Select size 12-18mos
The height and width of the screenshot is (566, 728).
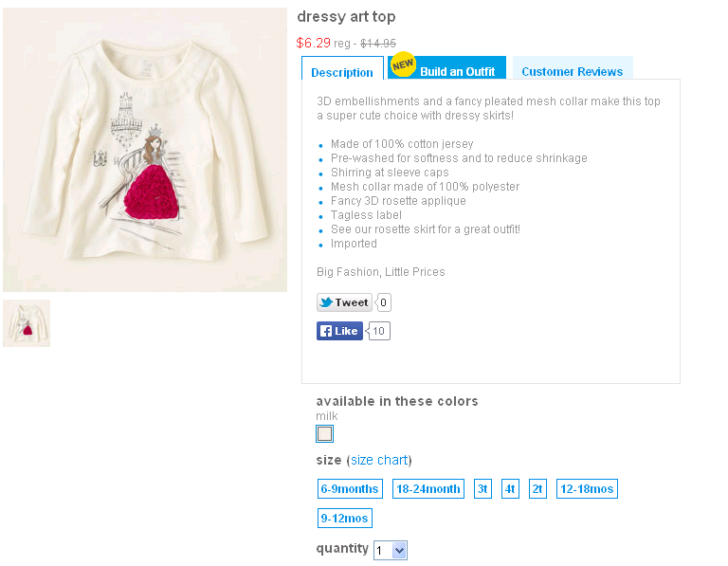[x=587, y=489]
